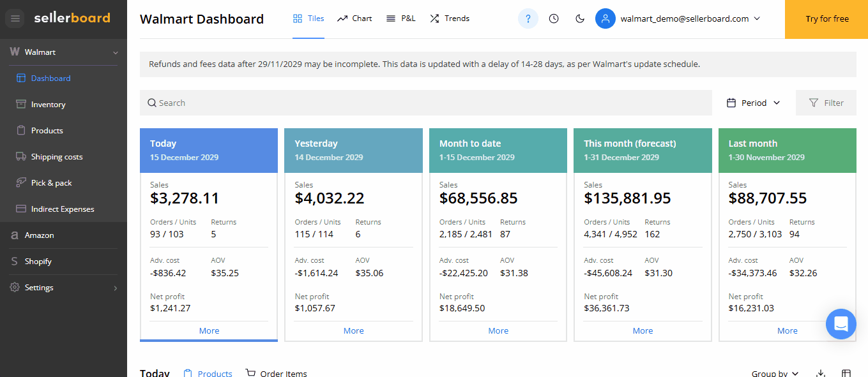This screenshot has height=377, width=868.
Task: Open the table columns layout icon
Action: pyautogui.click(x=846, y=373)
